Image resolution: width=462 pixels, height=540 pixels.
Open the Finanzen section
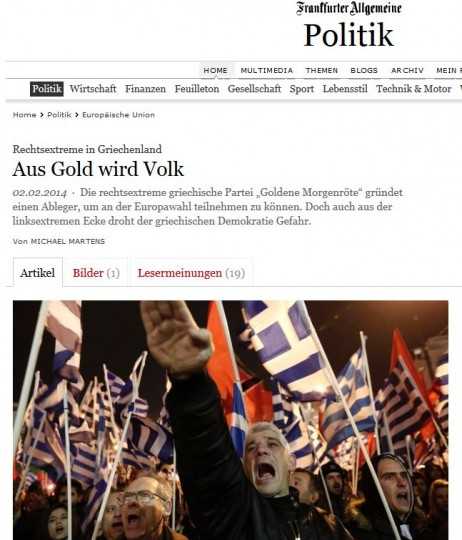145,89
